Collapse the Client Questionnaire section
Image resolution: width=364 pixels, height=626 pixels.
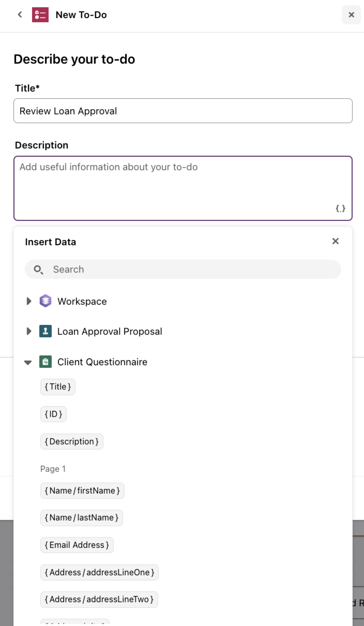(x=28, y=362)
